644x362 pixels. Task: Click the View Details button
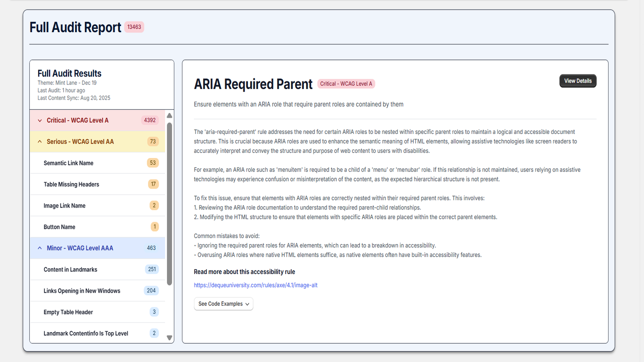pos(578,81)
